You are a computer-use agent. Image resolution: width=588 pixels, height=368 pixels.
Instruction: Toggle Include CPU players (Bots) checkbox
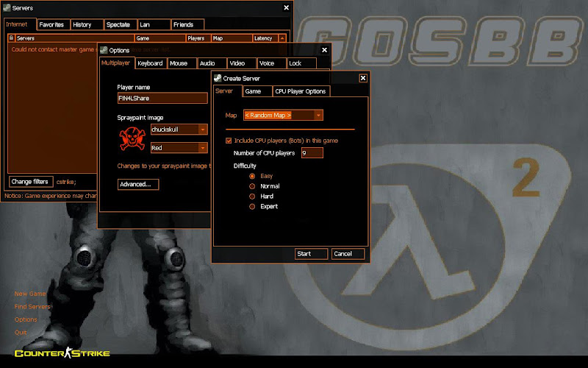point(229,141)
